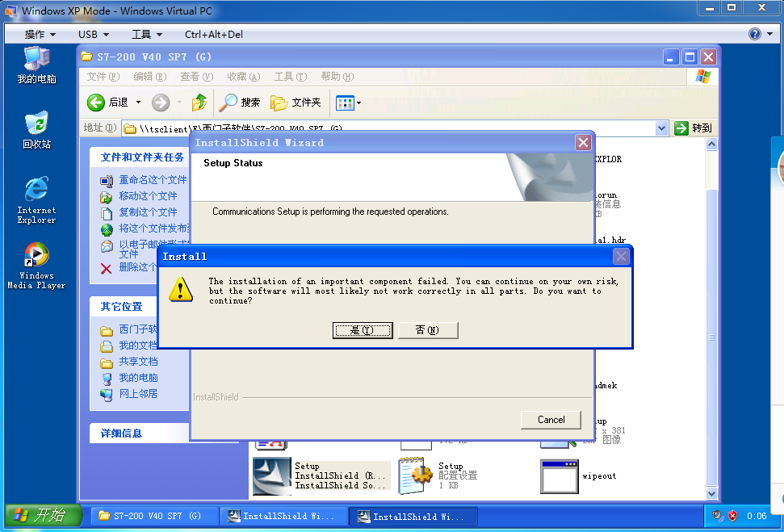
Task: Click the forward arrow button
Action: (161, 103)
